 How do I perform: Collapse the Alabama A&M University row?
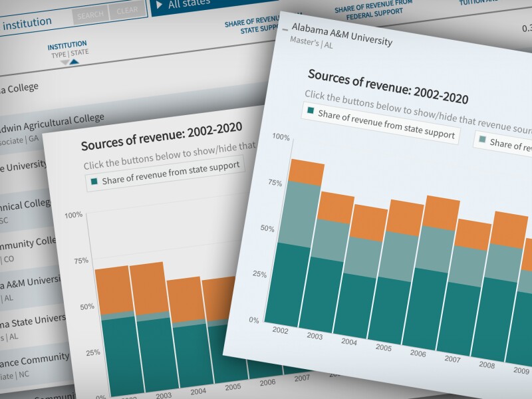pyautogui.click(x=285, y=30)
